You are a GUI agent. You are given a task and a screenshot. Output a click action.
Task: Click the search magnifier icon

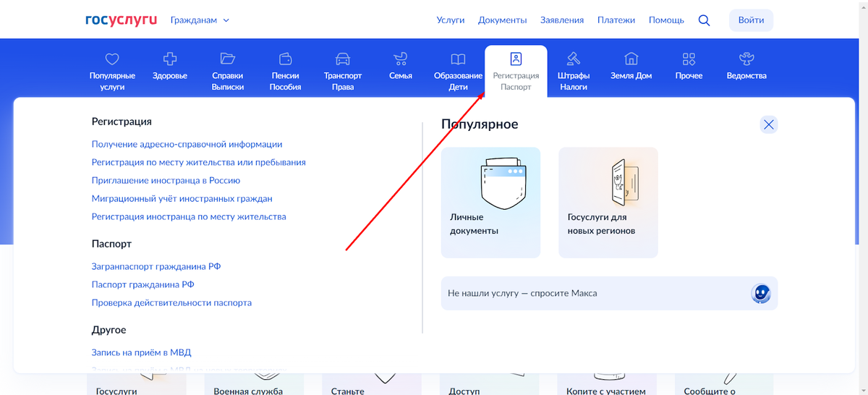click(704, 20)
